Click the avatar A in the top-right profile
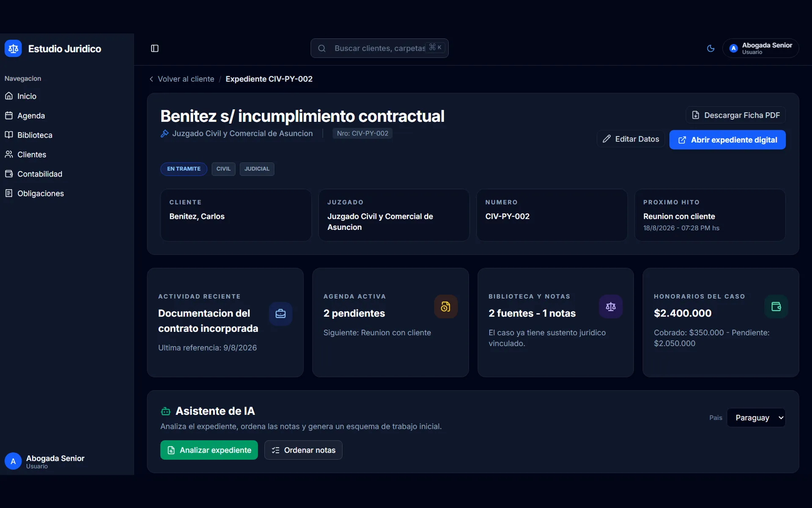Image resolution: width=812 pixels, height=508 pixels. point(734,48)
